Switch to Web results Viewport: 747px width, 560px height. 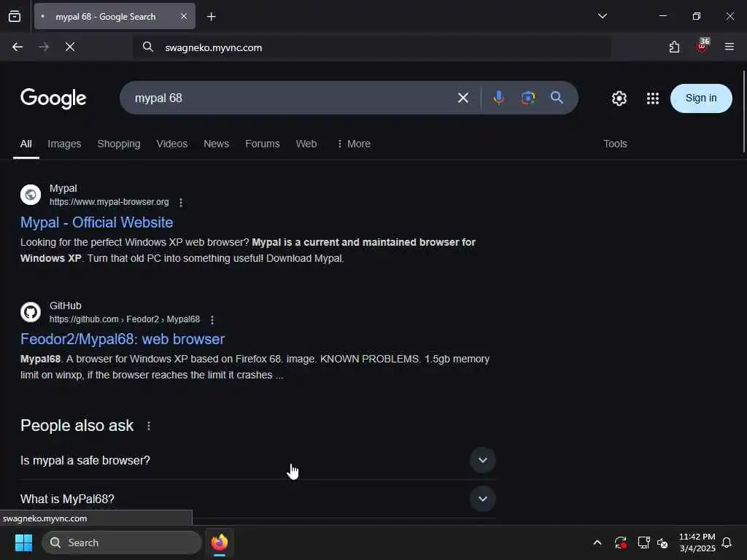coord(306,144)
